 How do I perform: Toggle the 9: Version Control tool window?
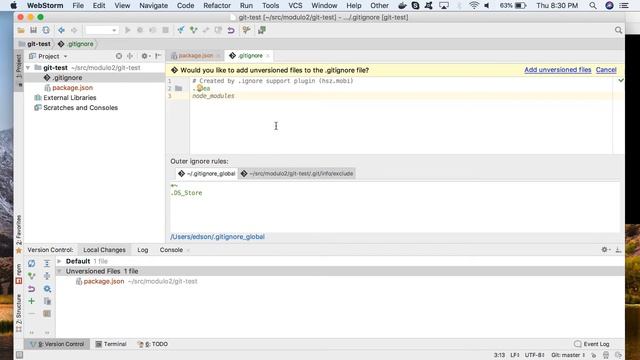click(x=57, y=344)
